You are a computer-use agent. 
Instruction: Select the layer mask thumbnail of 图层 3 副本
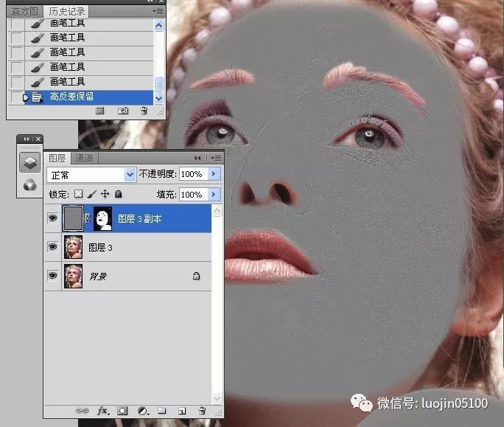tap(102, 218)
